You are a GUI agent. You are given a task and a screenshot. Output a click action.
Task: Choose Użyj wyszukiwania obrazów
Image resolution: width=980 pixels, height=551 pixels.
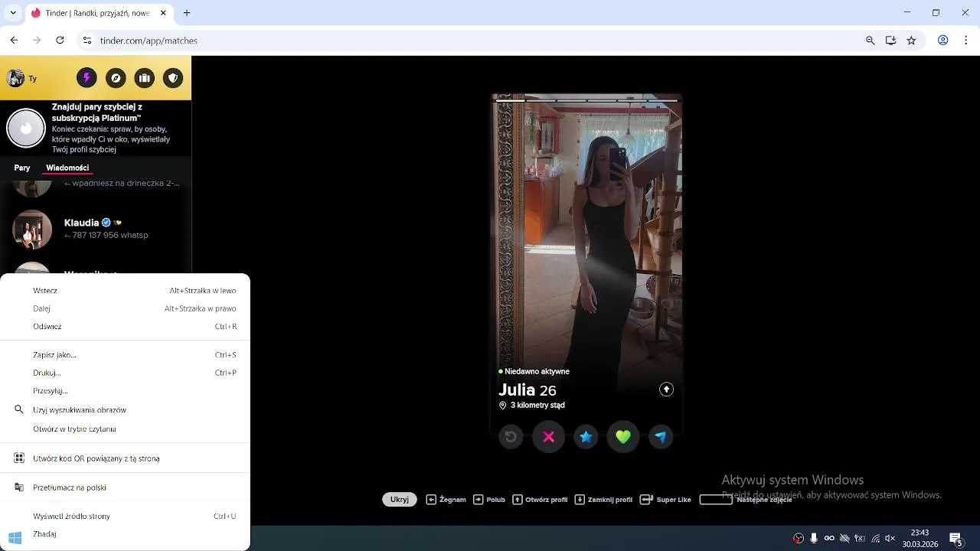[126, 410]
